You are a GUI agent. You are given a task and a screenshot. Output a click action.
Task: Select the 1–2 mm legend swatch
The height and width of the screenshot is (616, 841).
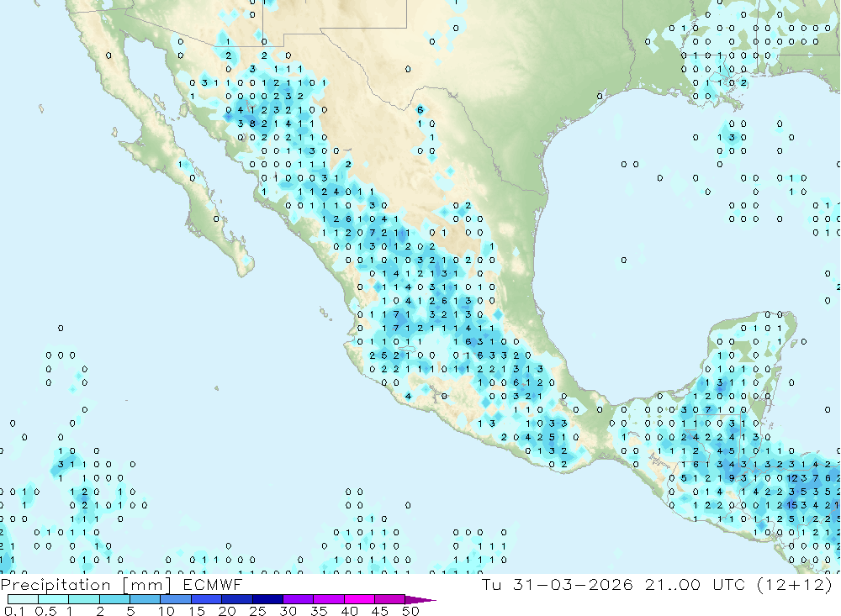[83, 599]
